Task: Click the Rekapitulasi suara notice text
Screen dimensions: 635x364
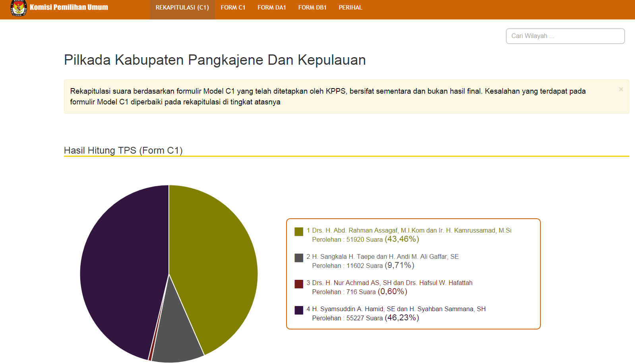Action: 328,96
